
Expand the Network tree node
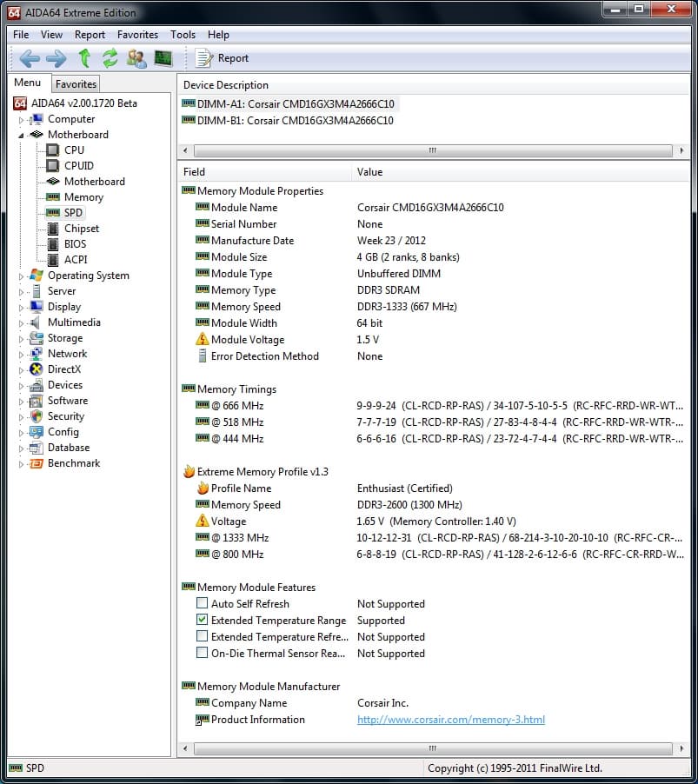tap(21, 355)
